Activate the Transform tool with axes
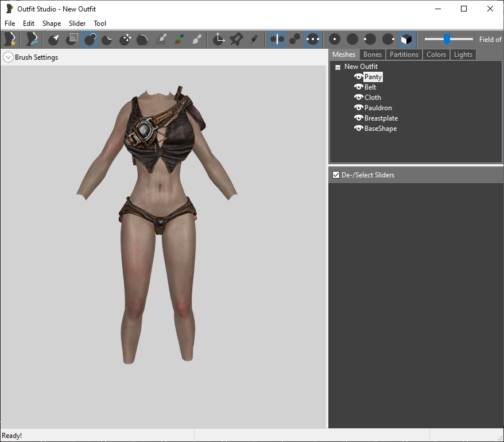Viewport: 504px width, 442px height. pos(219,39)
